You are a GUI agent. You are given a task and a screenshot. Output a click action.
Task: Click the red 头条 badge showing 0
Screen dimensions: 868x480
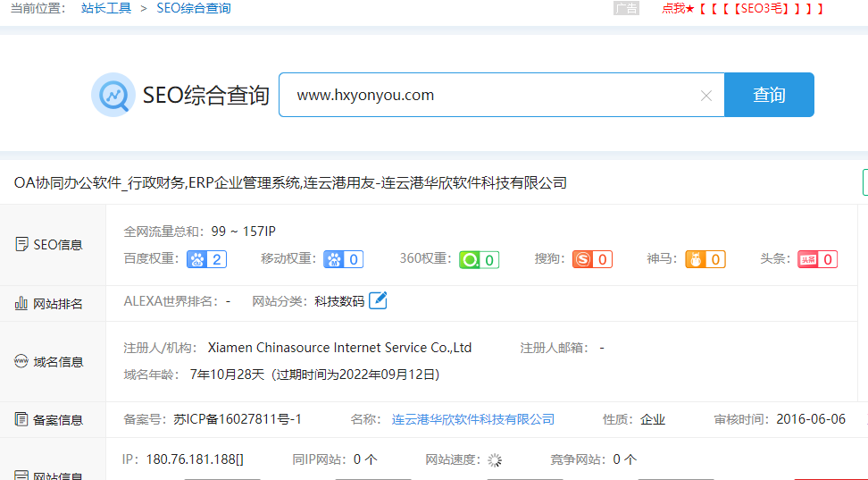(x=818, y=259)
